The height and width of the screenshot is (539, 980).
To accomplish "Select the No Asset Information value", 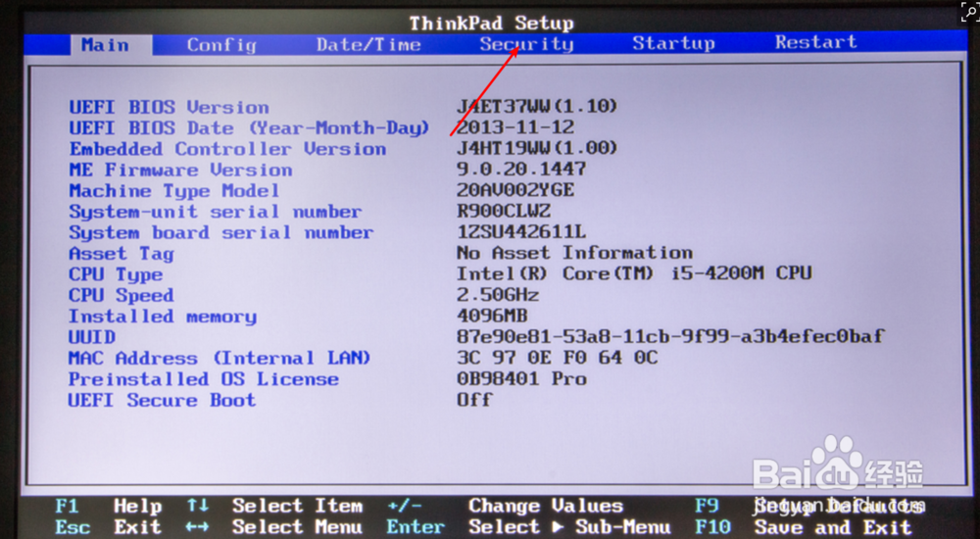I will 574,253.
